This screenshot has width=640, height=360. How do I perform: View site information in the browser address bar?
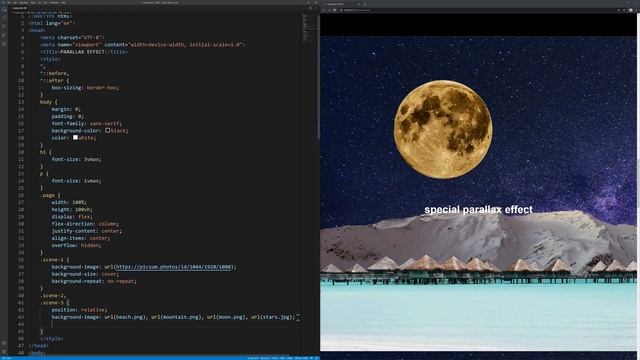click(x=341, y=10)
